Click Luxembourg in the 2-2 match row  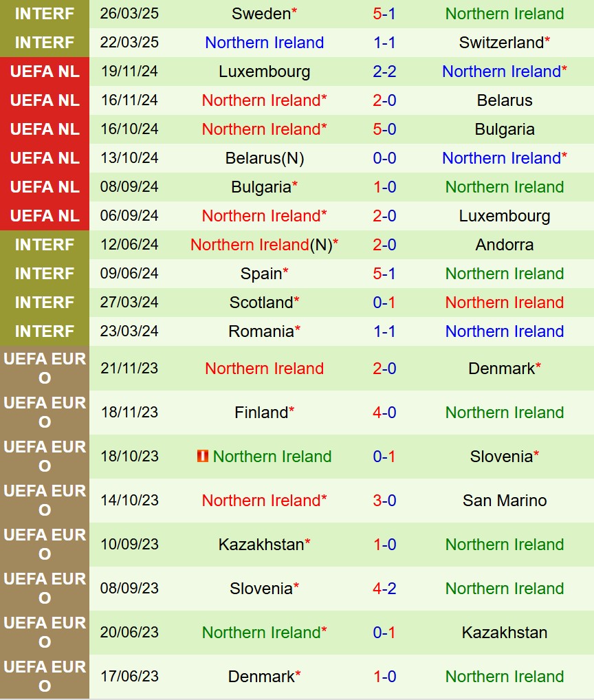[x=264, y=71]
